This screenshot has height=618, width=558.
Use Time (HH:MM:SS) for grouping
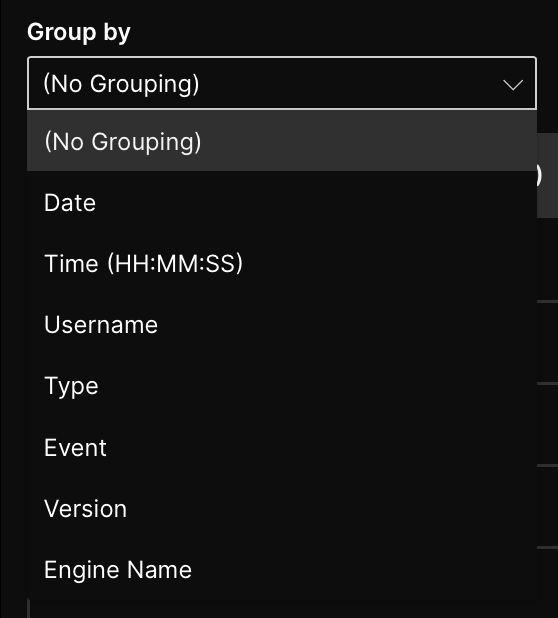tap(282, 263)
